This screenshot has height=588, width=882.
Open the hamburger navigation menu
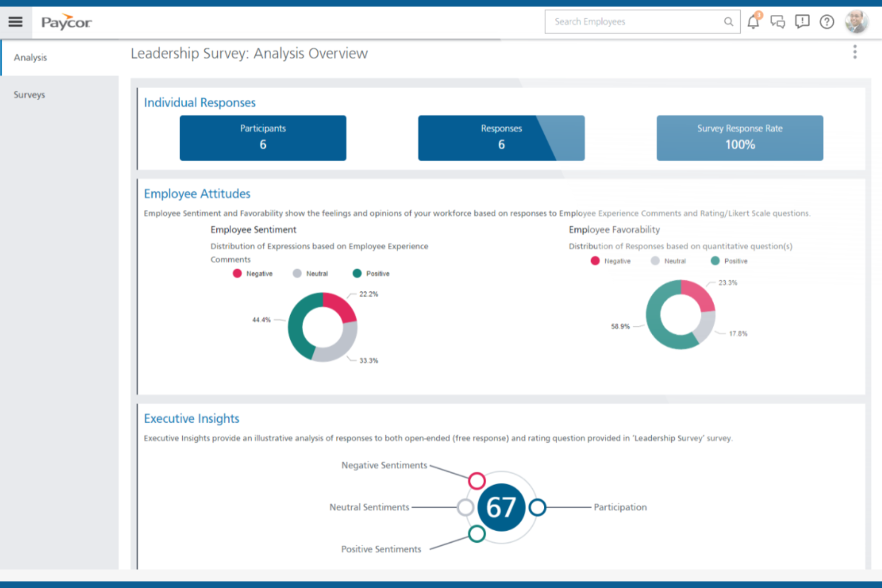point(15,21)
